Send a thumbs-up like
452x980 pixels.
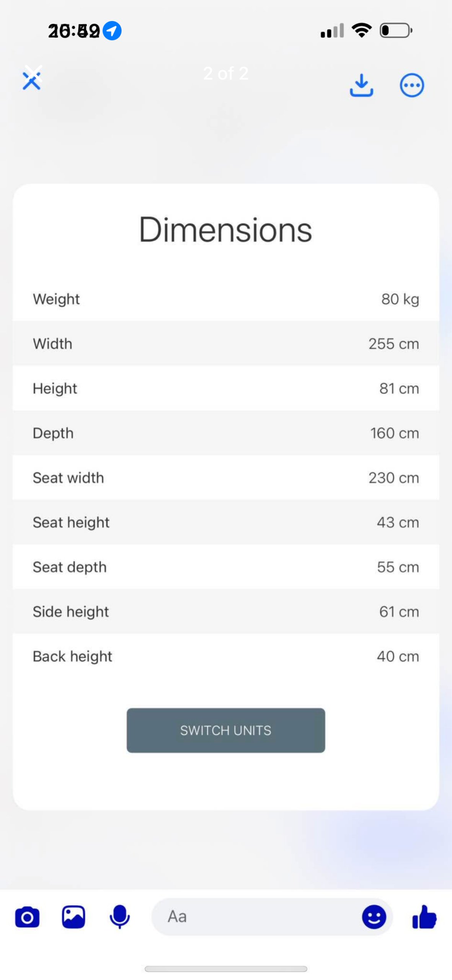click(x=424, y=917)
